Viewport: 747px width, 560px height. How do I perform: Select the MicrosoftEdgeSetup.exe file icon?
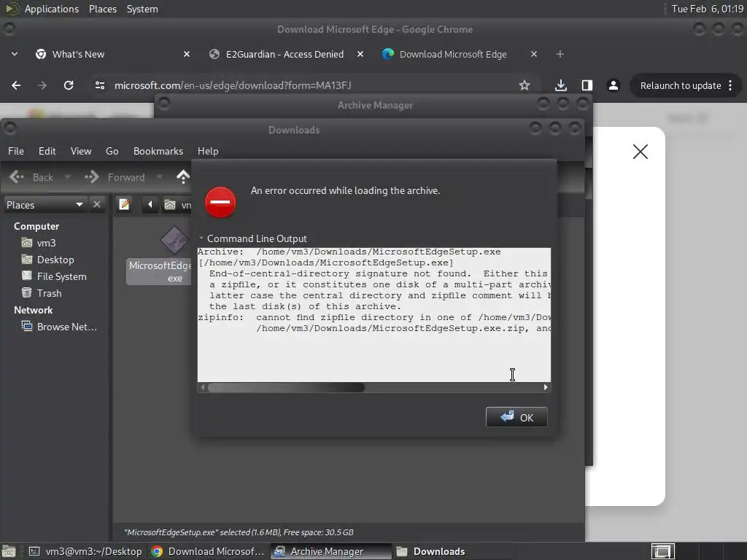(x=174, y=240)
